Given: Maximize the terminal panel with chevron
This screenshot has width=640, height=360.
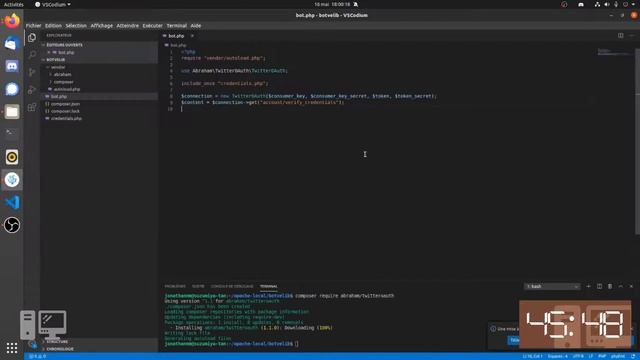Looking at the screenshot, I should [620, 287].
